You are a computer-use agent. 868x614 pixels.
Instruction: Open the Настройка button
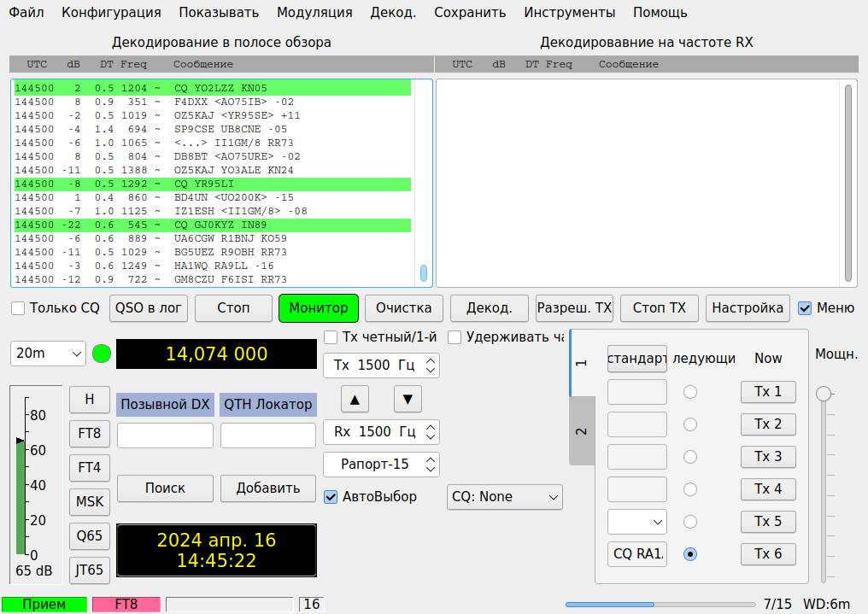point(748,308)
